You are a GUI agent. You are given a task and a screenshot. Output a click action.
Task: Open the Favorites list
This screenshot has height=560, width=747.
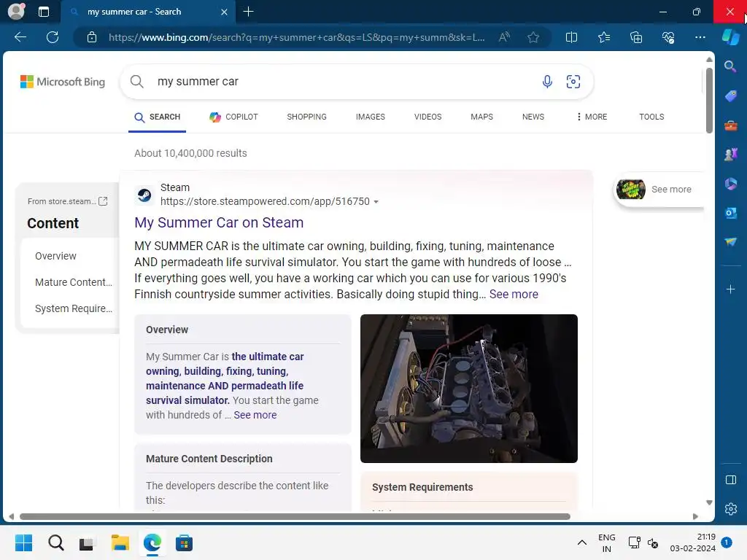[603, 37]
